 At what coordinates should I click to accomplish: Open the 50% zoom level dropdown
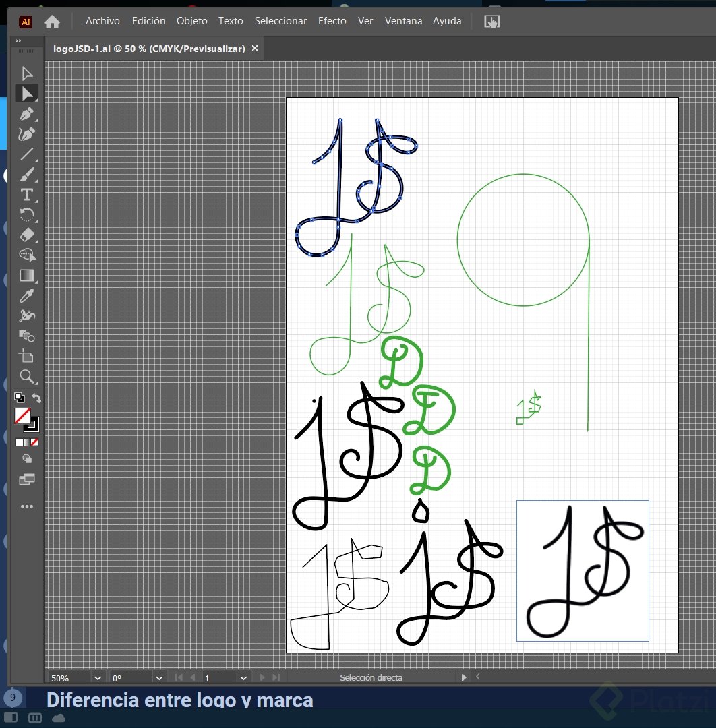[97, 677]
